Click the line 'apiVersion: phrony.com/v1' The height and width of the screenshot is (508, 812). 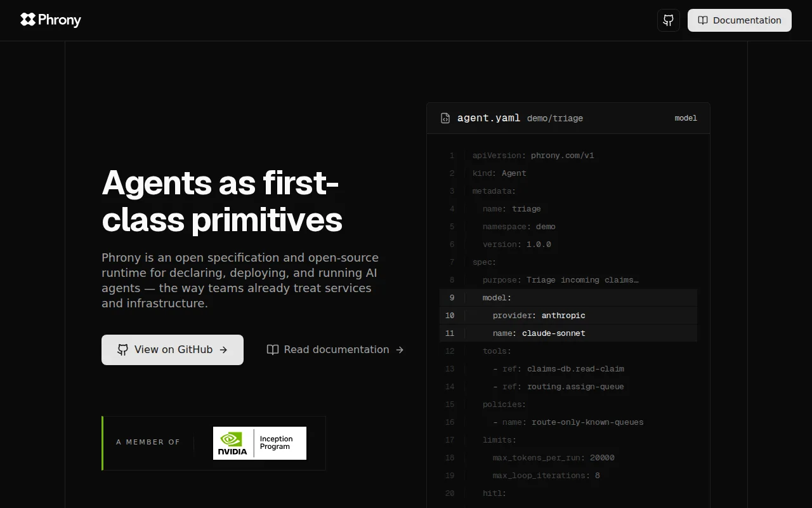pos(568,156)
